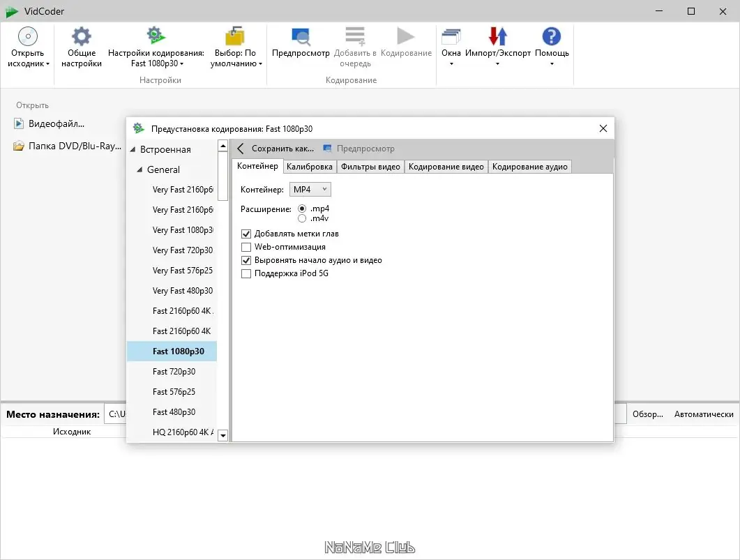The height and width of the screenshot is (560, 740).
Task: Close the Предустановка кодирования dialog
Action: (603, 128)
